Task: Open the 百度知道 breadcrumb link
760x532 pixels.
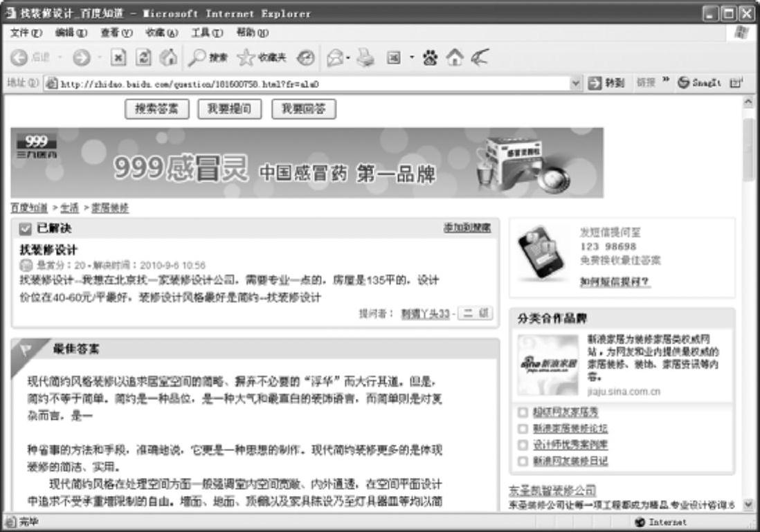Action: click(x=29, y=208)
